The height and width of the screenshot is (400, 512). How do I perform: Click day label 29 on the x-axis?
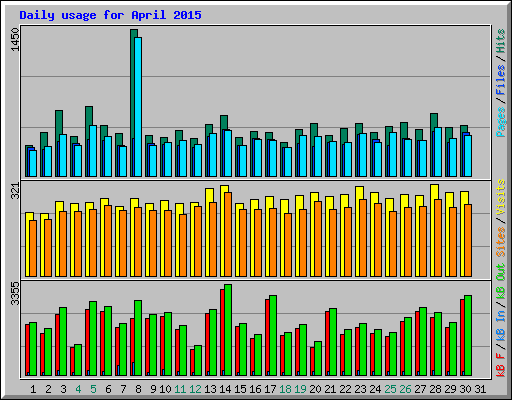(x=450, y=389)
